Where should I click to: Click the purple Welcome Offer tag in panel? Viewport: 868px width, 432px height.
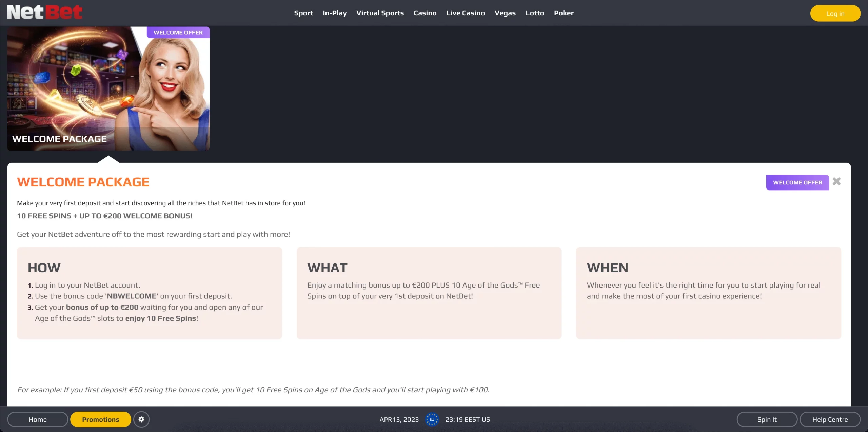797,182
